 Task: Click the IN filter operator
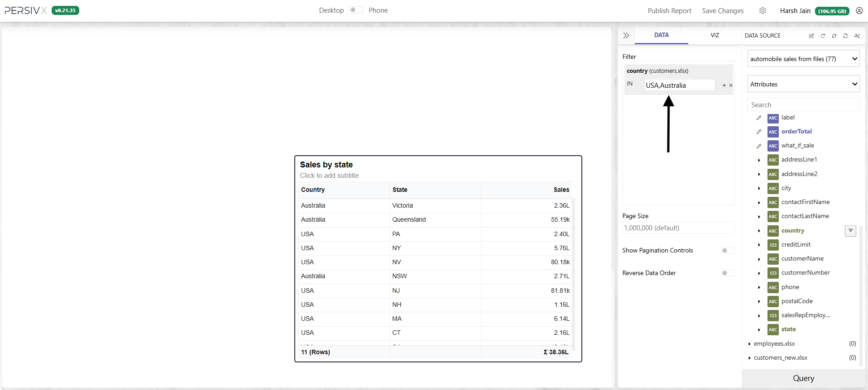click(x=630, y=84)
